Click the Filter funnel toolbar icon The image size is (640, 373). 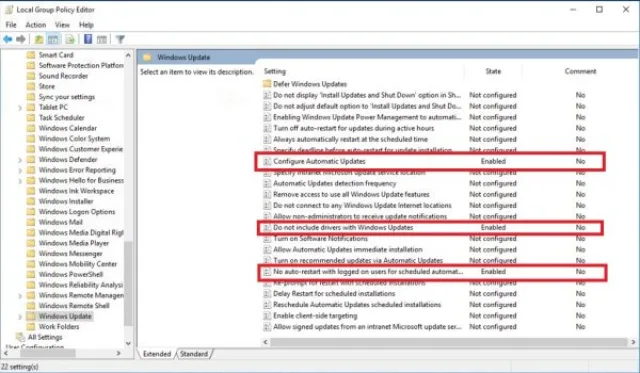coord(120,39)
